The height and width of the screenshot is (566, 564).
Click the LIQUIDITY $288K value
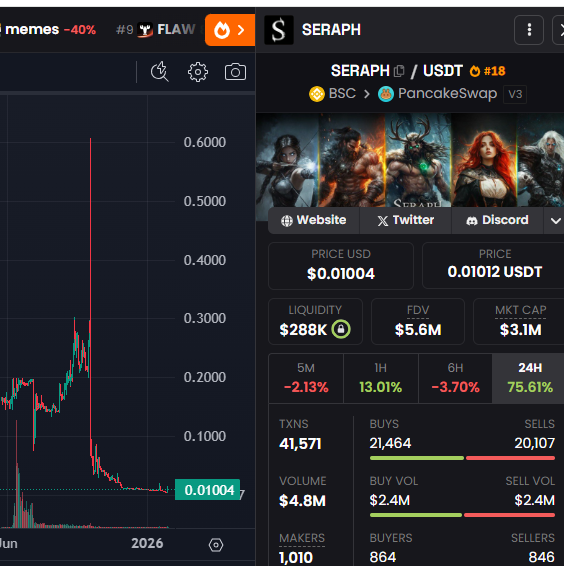(x=303, y=330)
